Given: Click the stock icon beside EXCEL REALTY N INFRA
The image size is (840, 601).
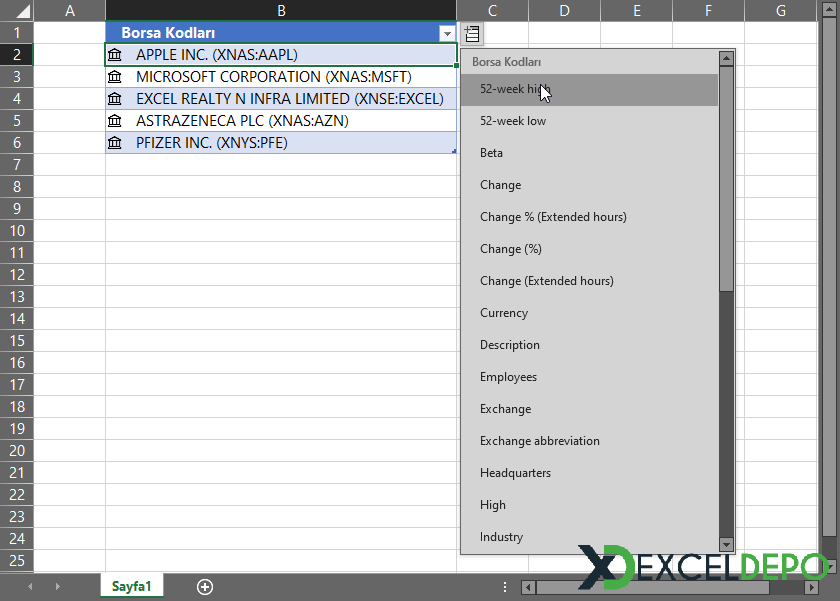Looking at the screenshot, I should [115, 99].
